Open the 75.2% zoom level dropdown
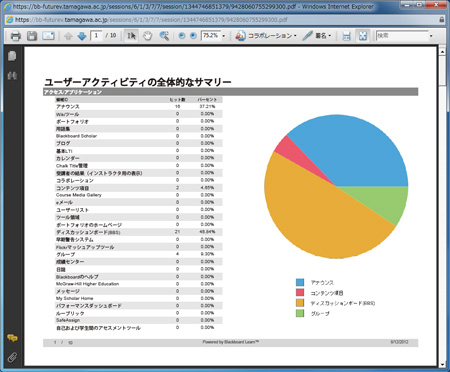The width and height of the screenshot is (450, 372). [224, 36]
